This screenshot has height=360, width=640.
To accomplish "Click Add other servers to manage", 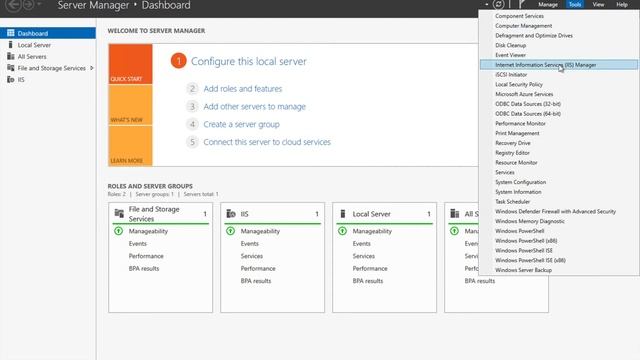I will (x=255, y=107).
